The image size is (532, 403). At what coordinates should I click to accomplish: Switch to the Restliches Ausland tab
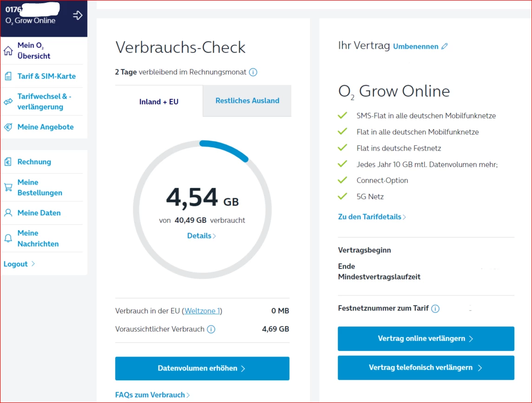pos(247,101)
